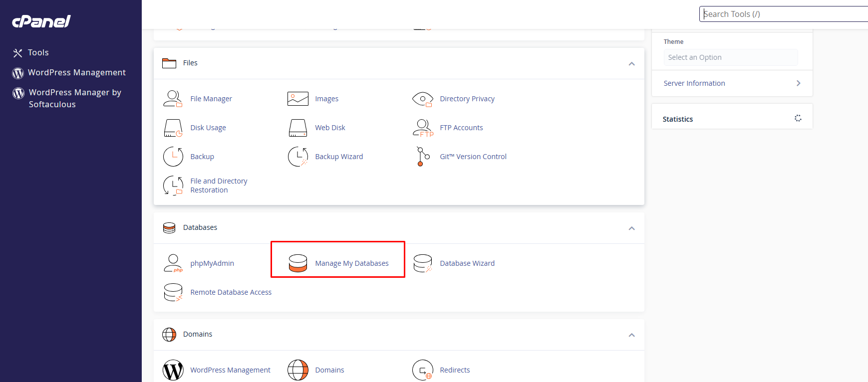
Task: Click the Disk Usage drive icon
Action: pos(173,128)
